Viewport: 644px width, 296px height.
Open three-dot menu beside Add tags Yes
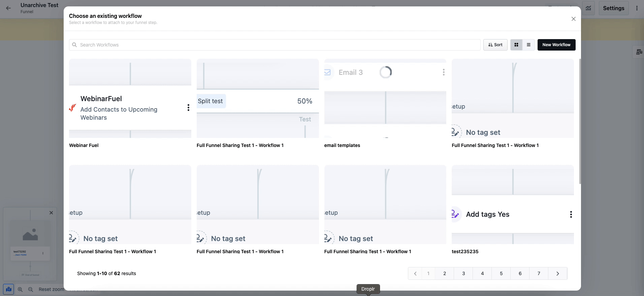click(x=571, y=214)
